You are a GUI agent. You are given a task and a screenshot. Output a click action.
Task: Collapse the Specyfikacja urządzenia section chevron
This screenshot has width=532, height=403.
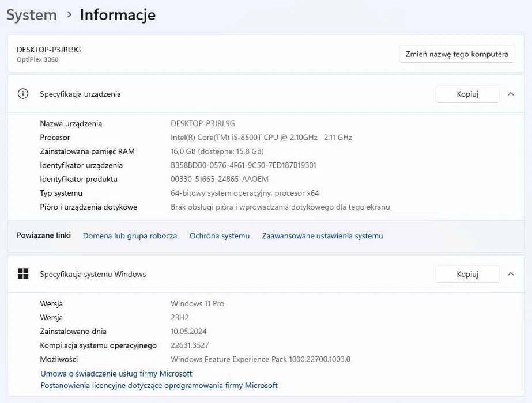[x=511, y=94]
